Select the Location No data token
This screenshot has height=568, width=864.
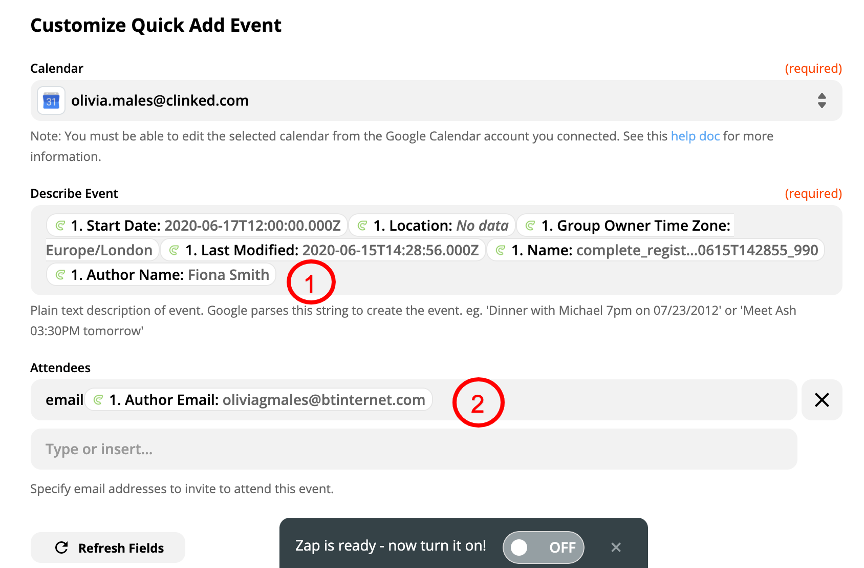433,226
